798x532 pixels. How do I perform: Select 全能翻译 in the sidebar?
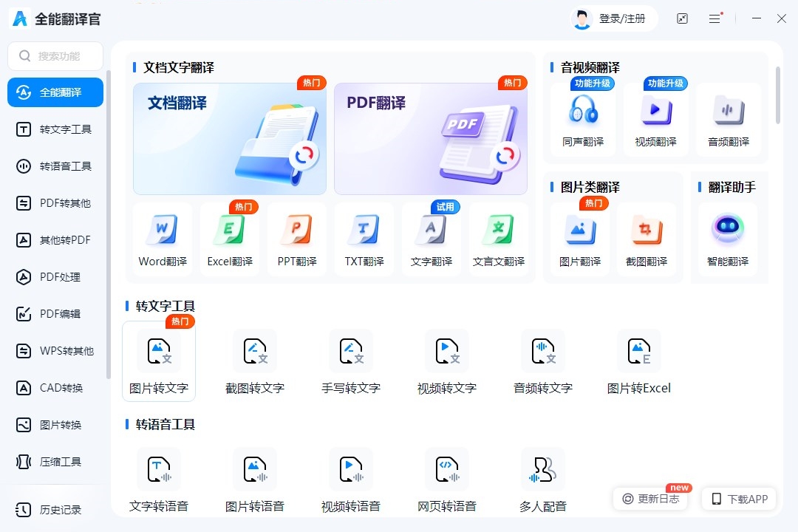click(x=55, y=92)
